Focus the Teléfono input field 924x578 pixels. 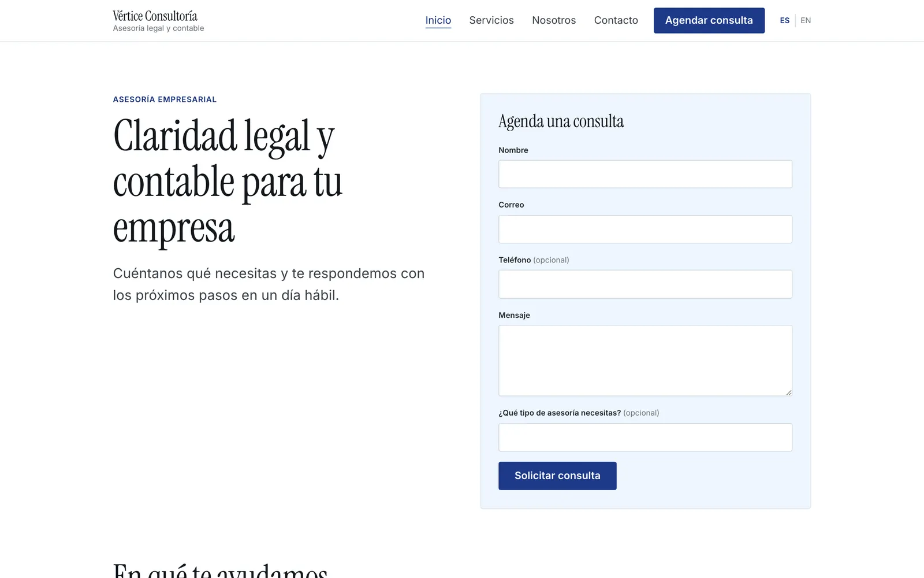(x=645, y=284)
